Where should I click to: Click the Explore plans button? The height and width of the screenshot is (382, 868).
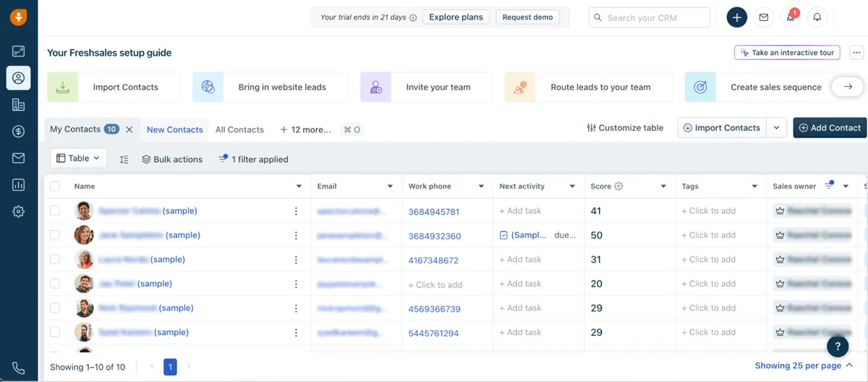click(x=456, y=17)
